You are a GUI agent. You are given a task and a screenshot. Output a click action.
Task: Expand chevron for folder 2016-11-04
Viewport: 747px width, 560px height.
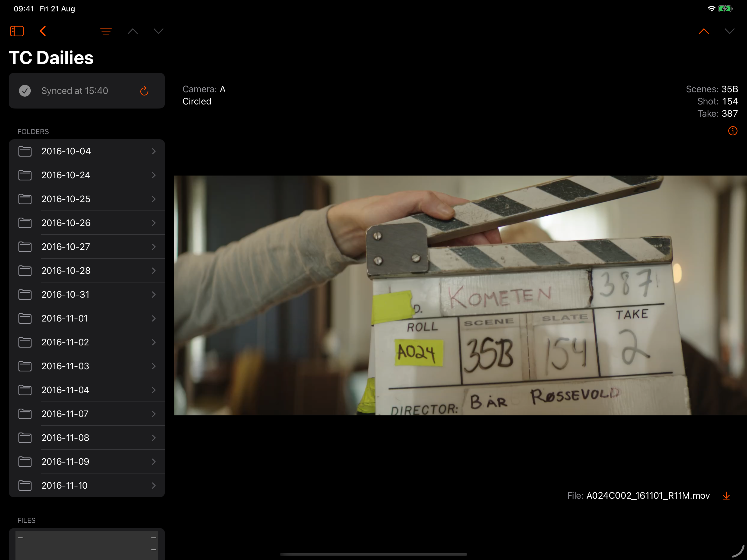(x=154, y=390)
